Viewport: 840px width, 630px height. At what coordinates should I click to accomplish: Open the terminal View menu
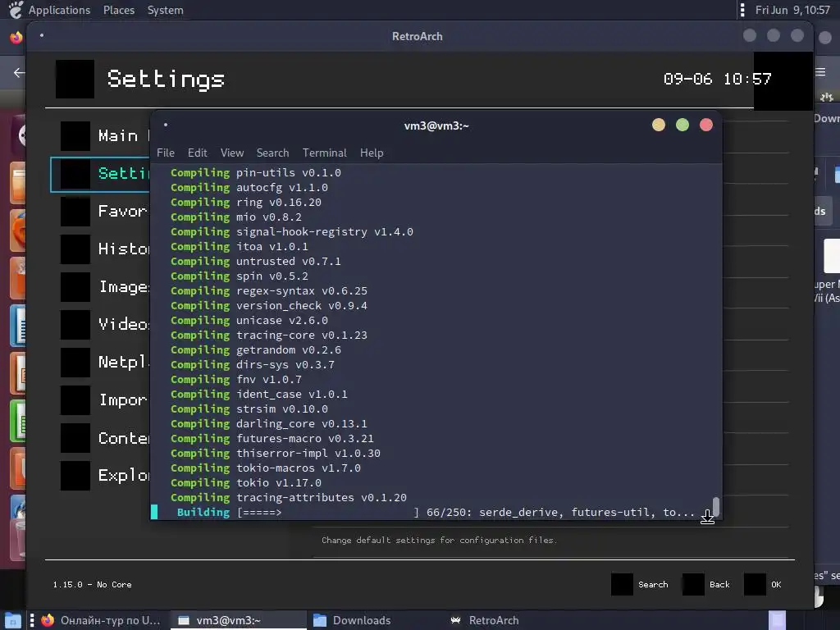[x=232, y=153]
